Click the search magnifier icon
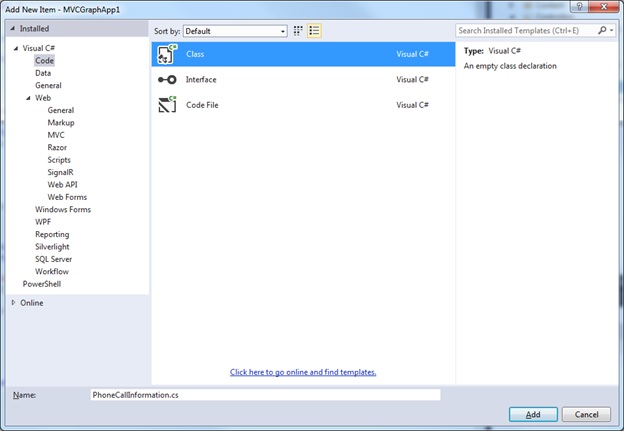 click(x=602, y=30)
